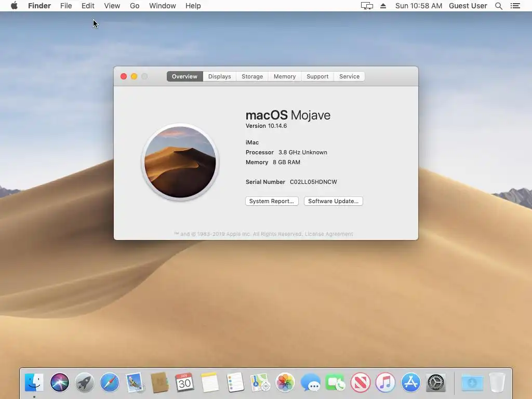Open Reminders list icon in Dock

[x=235, y=382]
